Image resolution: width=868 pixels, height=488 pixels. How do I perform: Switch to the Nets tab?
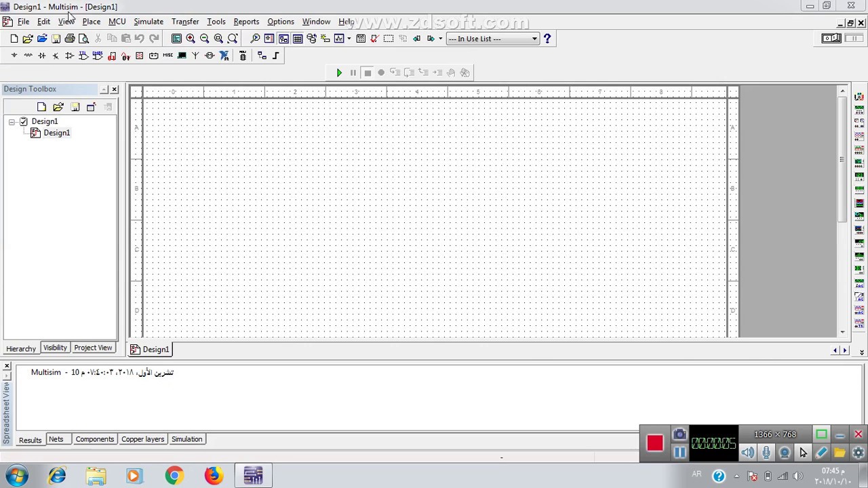click(x=56, y=439)
